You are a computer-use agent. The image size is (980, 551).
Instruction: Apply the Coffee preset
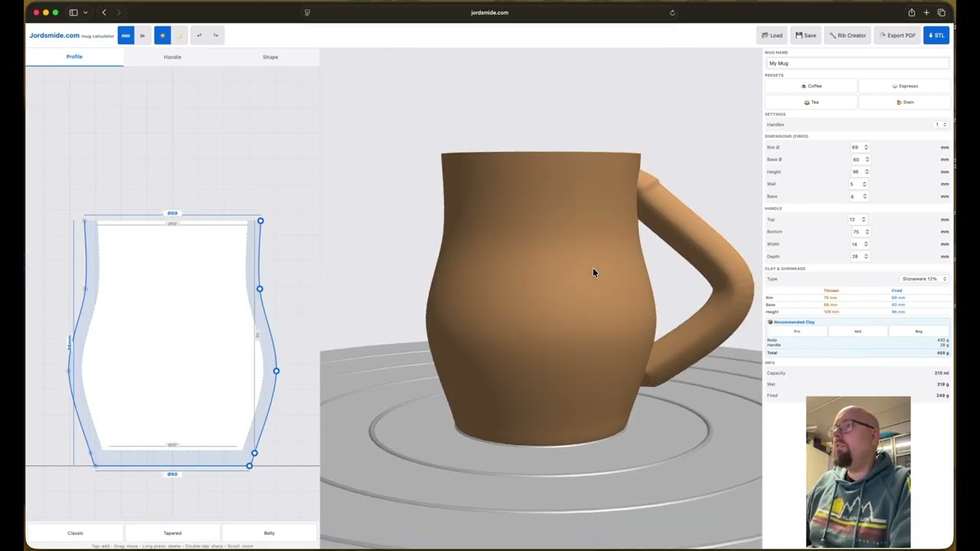tap(811, 86)
